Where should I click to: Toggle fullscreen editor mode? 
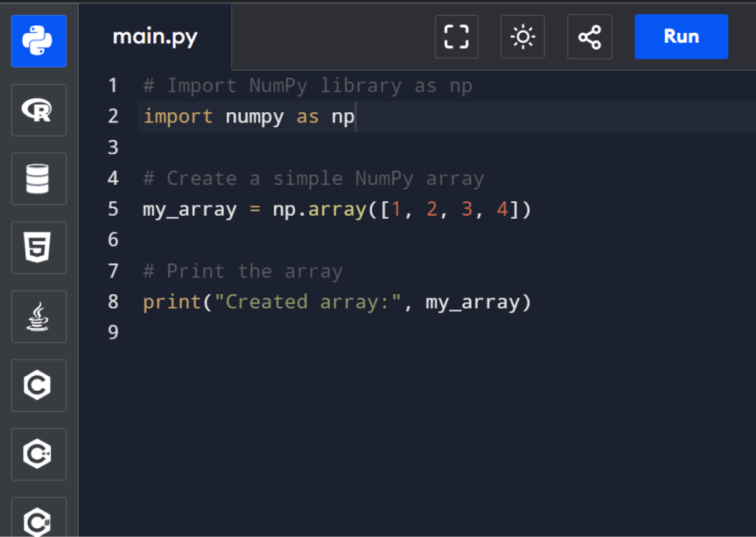[456, 37]
